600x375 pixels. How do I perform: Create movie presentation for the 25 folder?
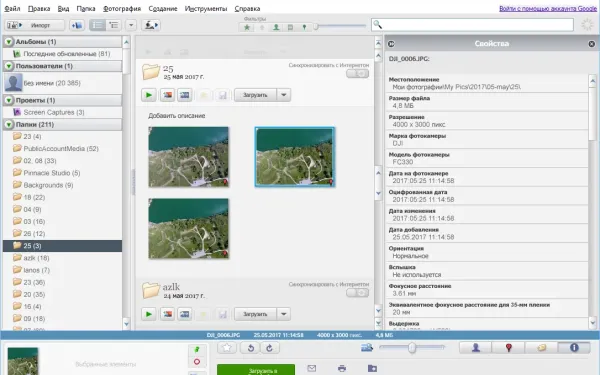185,95
